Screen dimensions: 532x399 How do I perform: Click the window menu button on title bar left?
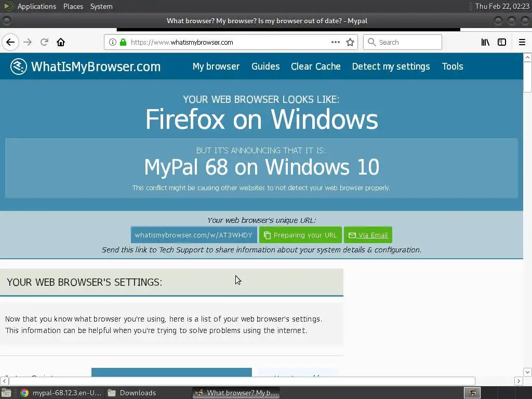(6, 21)
